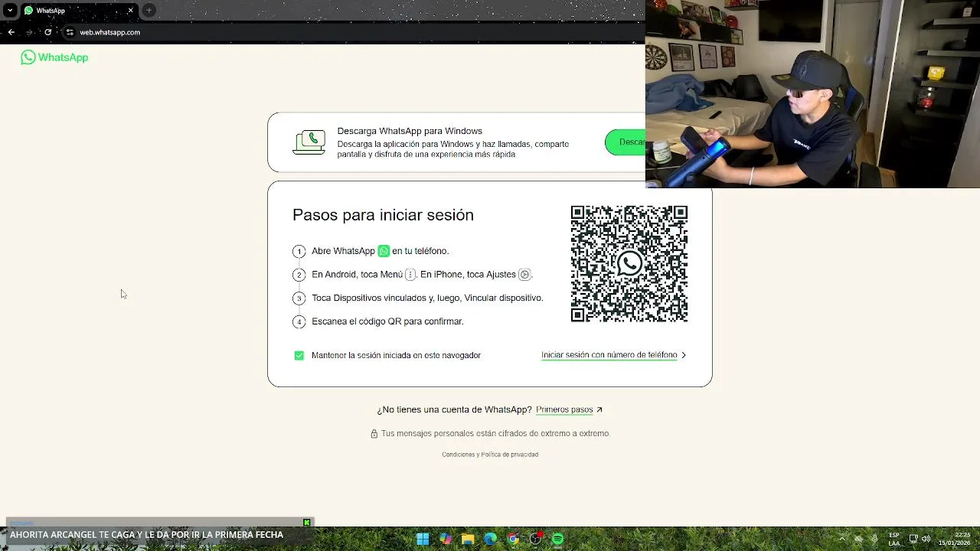Click 'Descarga WhatsApp para Windows' title
This screenshot has height=551, width=980.
click(x=410, y=131)
